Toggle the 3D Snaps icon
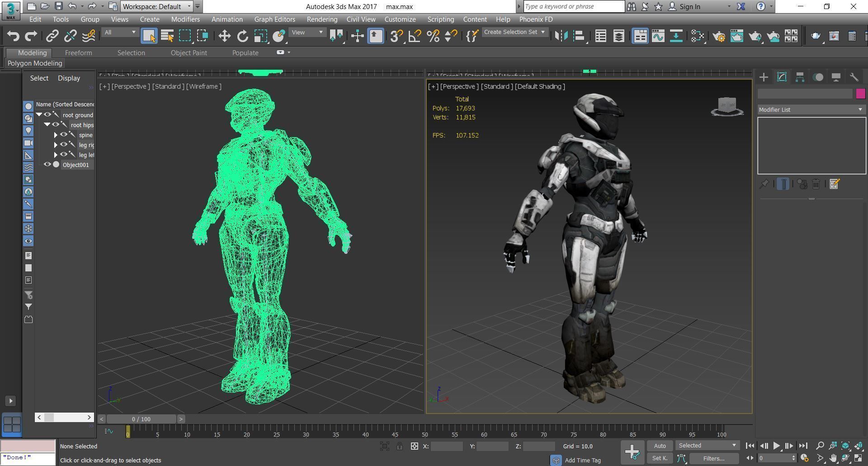 [396, 36]
